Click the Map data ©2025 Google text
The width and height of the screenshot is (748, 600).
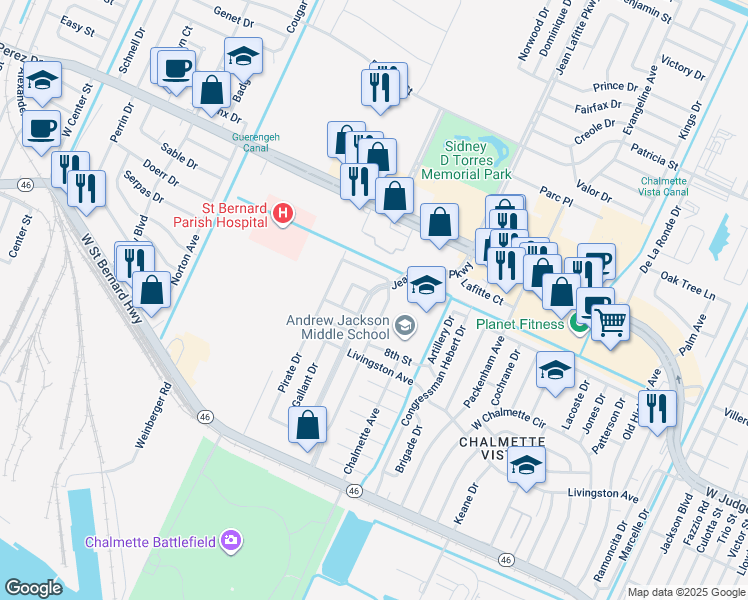[686, 593]
